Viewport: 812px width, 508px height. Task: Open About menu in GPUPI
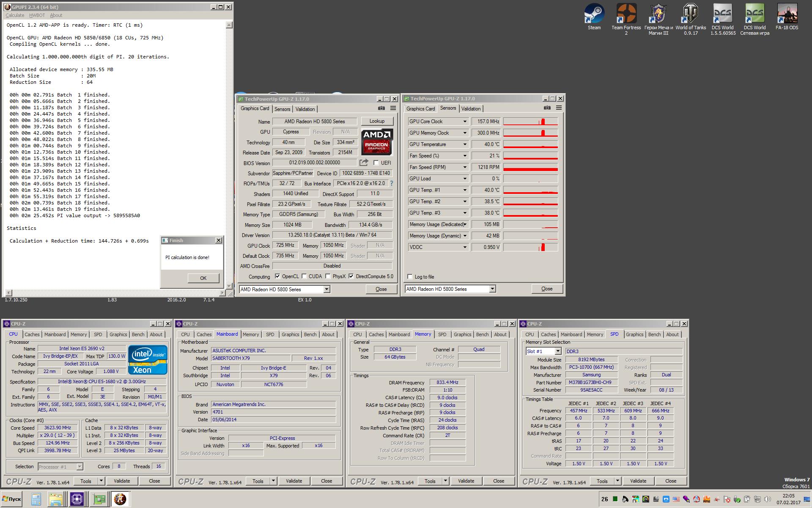coord(56,15)
